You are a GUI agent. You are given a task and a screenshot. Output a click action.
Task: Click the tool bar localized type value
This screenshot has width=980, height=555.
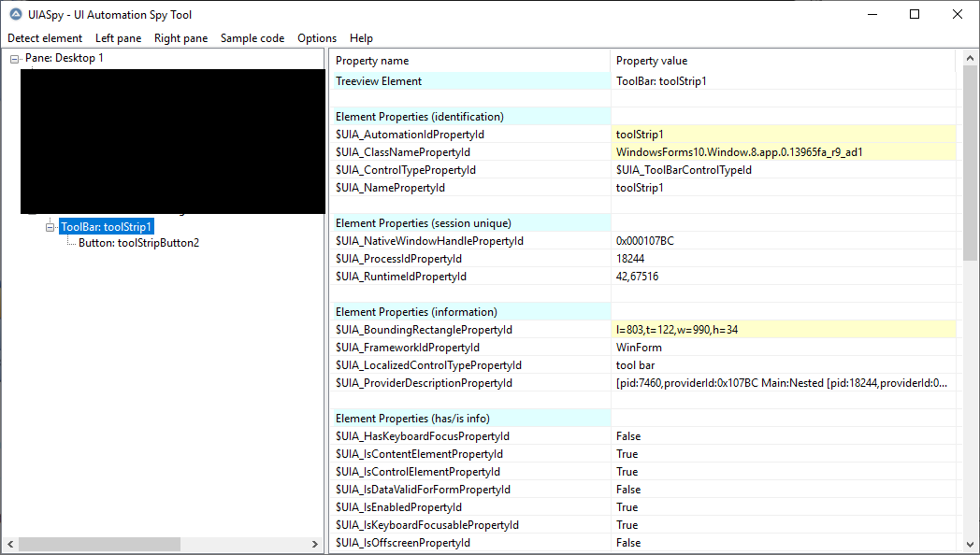tap(636, 365)
